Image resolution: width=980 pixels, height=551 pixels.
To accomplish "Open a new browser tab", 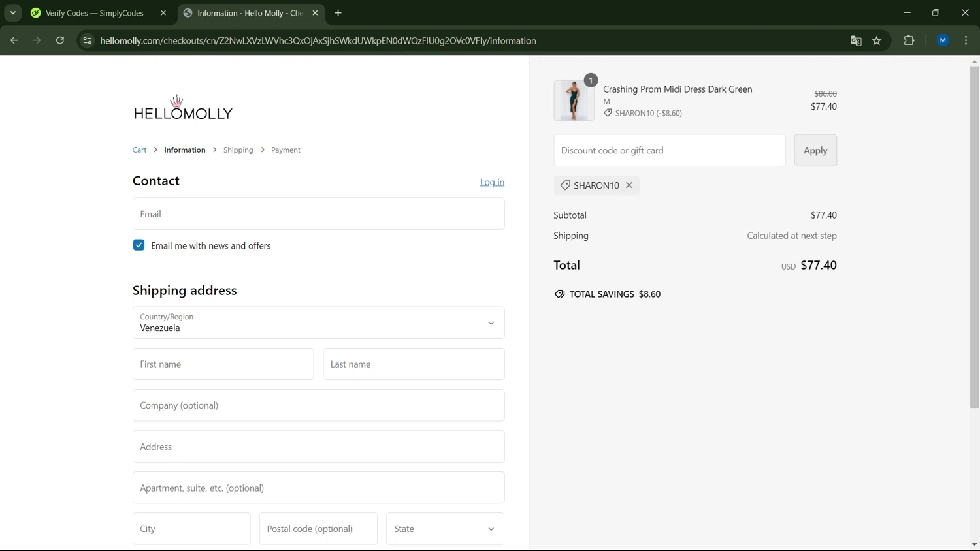I will (x=338, y=13).
